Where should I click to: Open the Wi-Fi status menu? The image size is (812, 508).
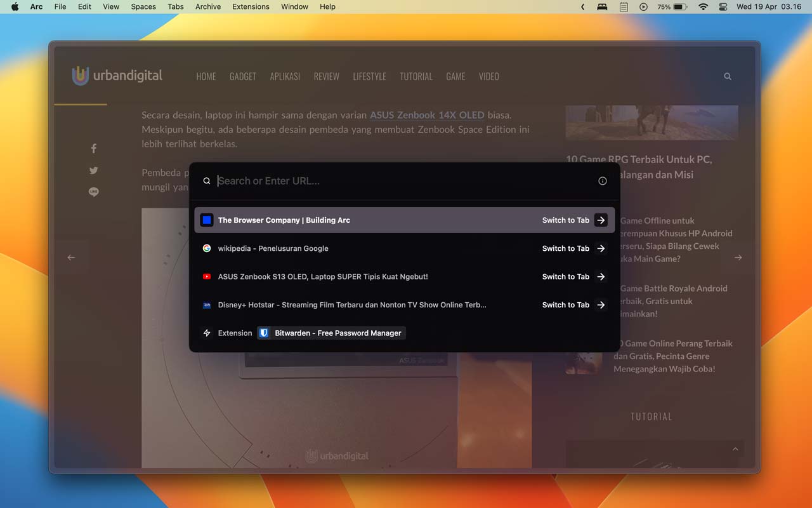click(x=703, y=7)
